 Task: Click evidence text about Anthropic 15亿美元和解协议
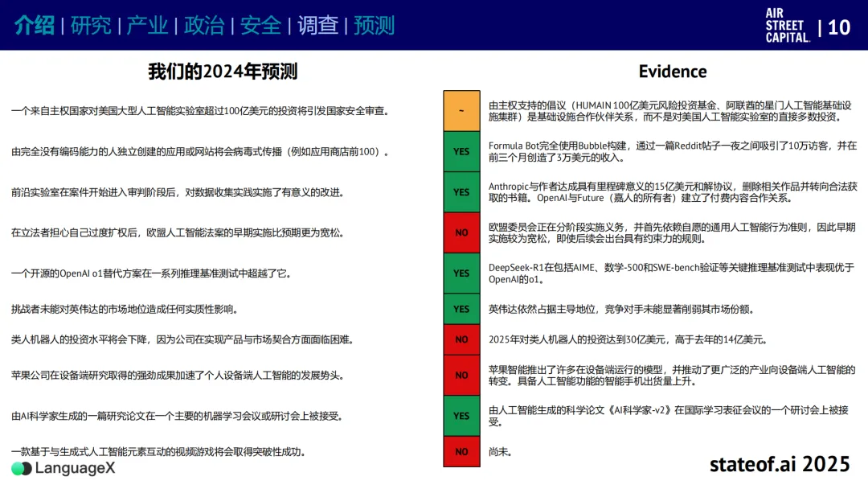click(673, 192)
